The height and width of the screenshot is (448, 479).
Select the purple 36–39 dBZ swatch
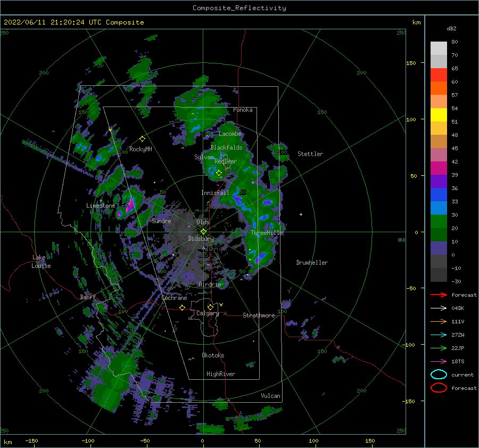[x=439, y=182]
